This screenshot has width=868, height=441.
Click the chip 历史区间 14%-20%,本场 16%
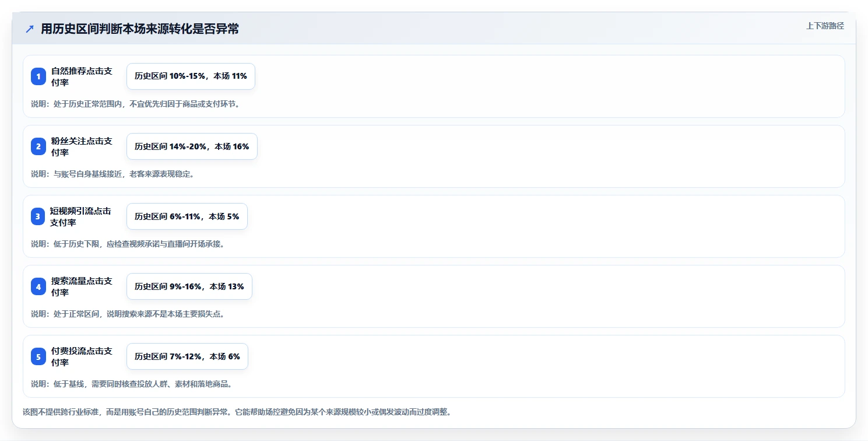192,146
